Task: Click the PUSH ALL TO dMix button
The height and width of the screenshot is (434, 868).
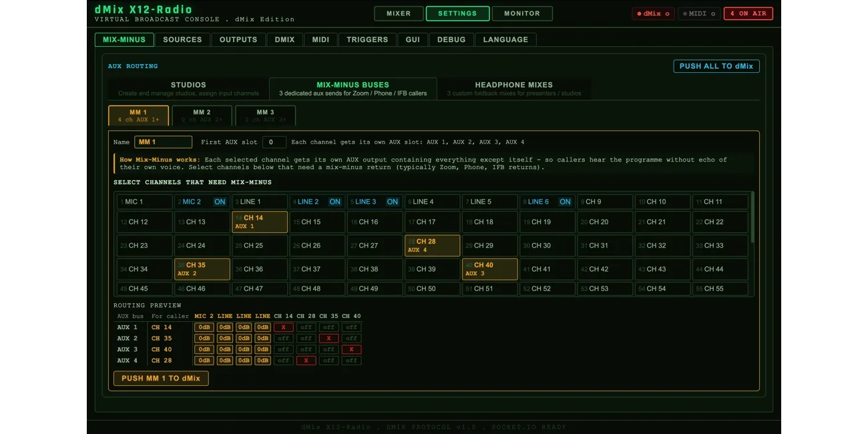Action: tap(716, 66)
